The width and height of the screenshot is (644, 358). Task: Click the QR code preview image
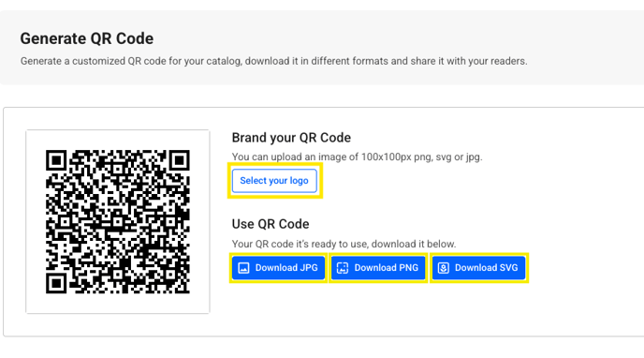click(x=118, y=222)
